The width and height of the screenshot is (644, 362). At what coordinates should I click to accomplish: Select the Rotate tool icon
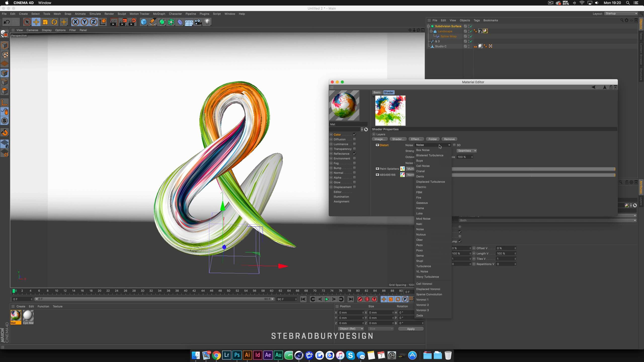pyautogui.click(x=54, y=22)
